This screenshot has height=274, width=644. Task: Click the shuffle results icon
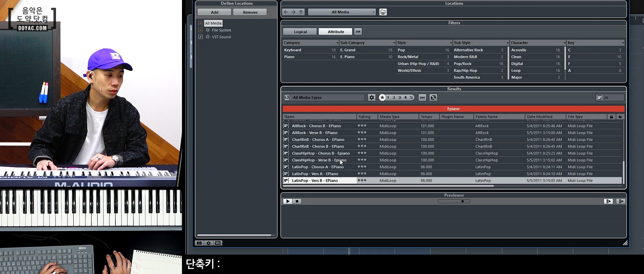(433, 98)
